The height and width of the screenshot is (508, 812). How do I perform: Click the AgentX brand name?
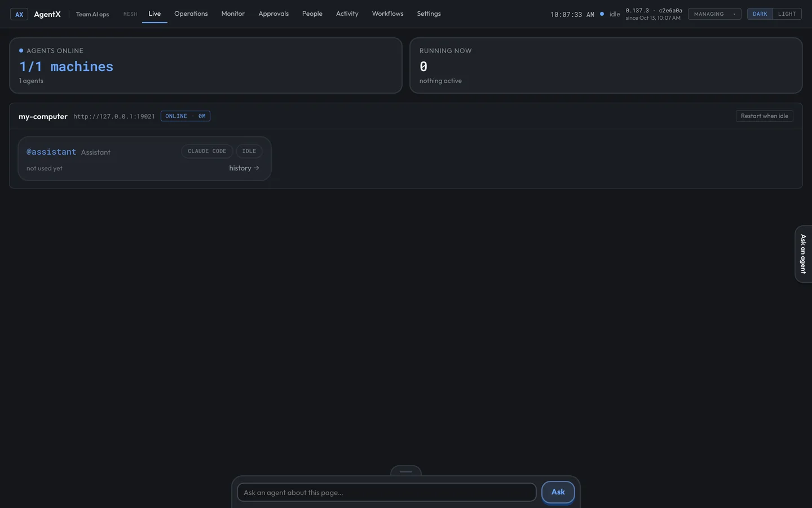(x=47, y=14)
